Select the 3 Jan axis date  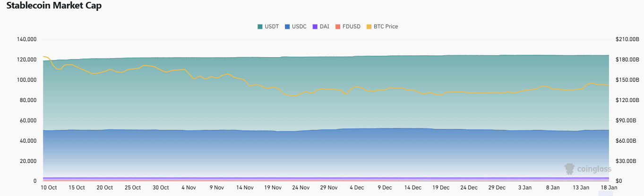525,187
